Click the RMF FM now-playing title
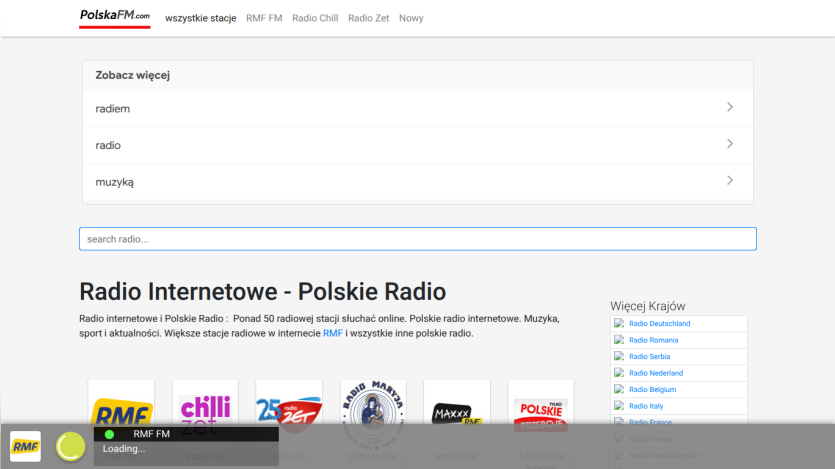This screenshot has height=469, width=835. pos(151,434)
